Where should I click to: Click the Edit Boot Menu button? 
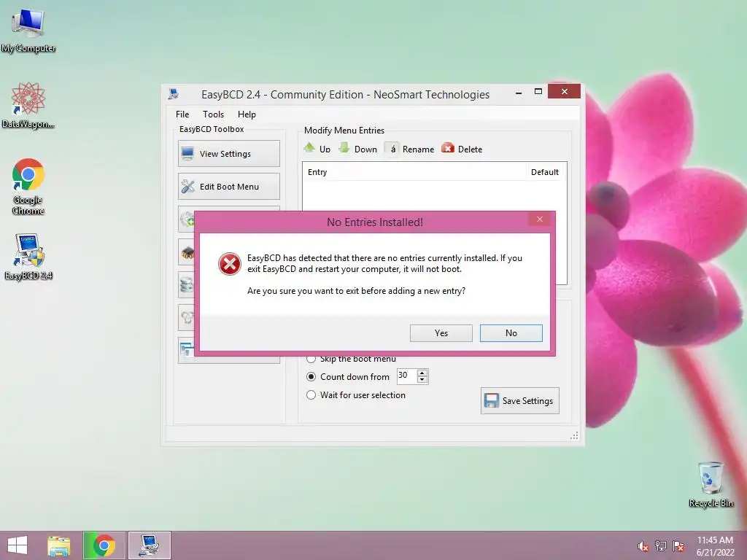[228, 186]
